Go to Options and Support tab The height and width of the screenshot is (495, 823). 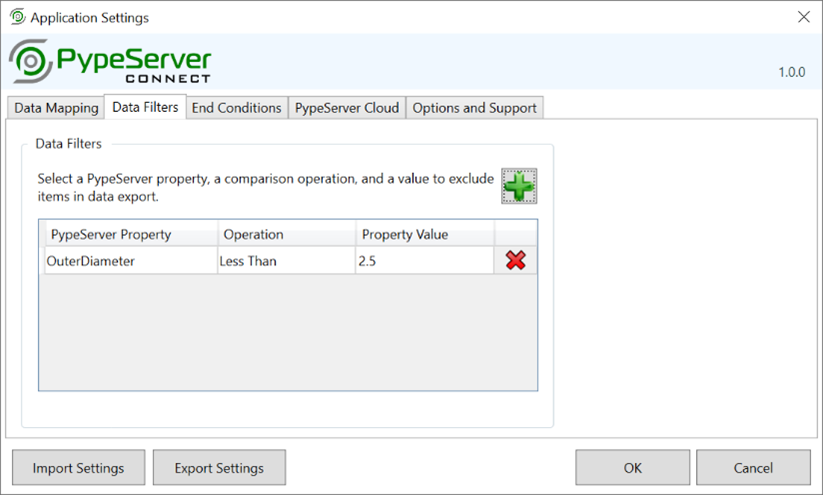point(474,108)
